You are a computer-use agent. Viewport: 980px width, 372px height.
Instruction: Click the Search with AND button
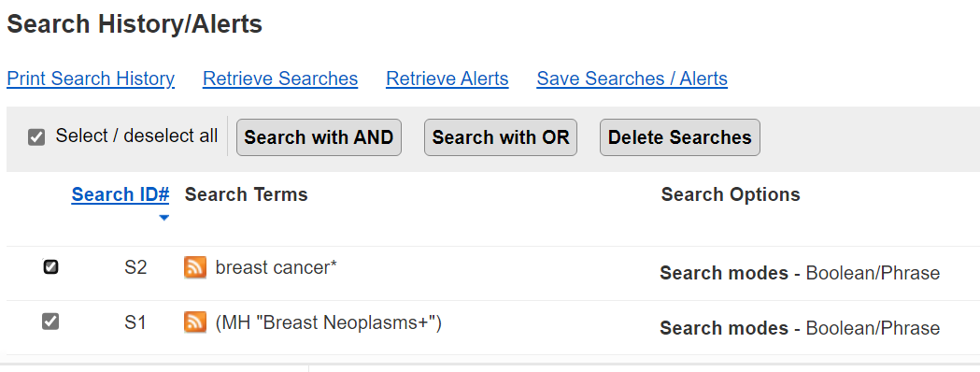tap(319, 137)
